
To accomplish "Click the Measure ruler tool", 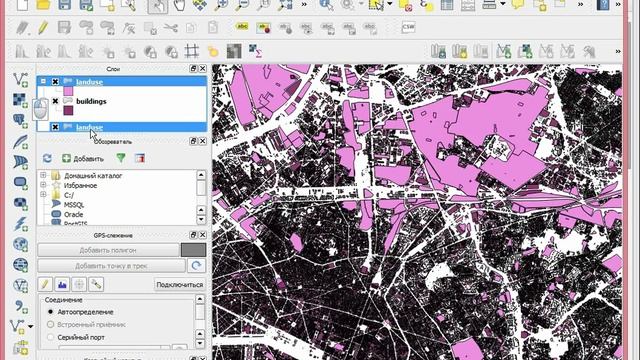I will 489,5.
